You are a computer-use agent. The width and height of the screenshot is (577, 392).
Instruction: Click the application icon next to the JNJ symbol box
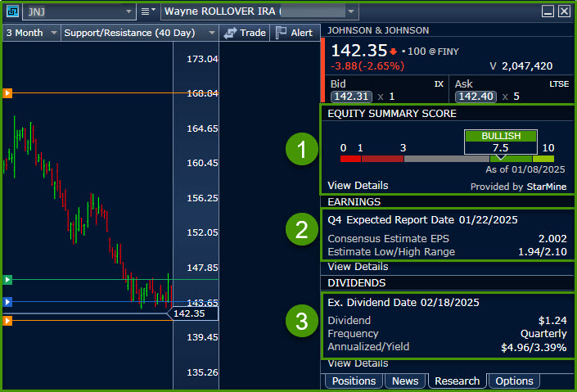pos(13,11)
